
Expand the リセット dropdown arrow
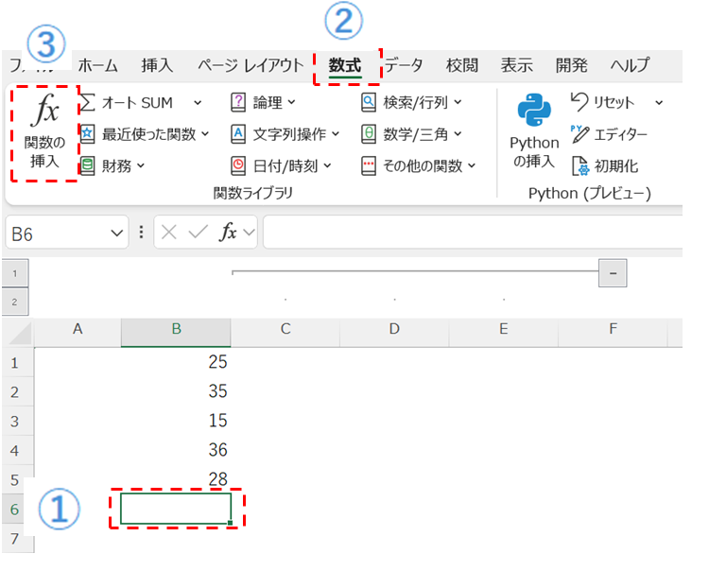click(x=659, y=102)
